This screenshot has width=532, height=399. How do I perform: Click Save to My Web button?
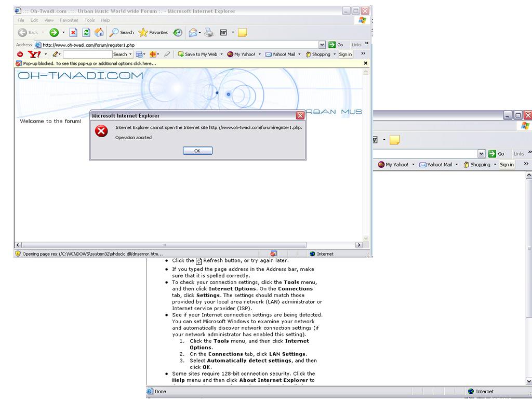point(197,54)
